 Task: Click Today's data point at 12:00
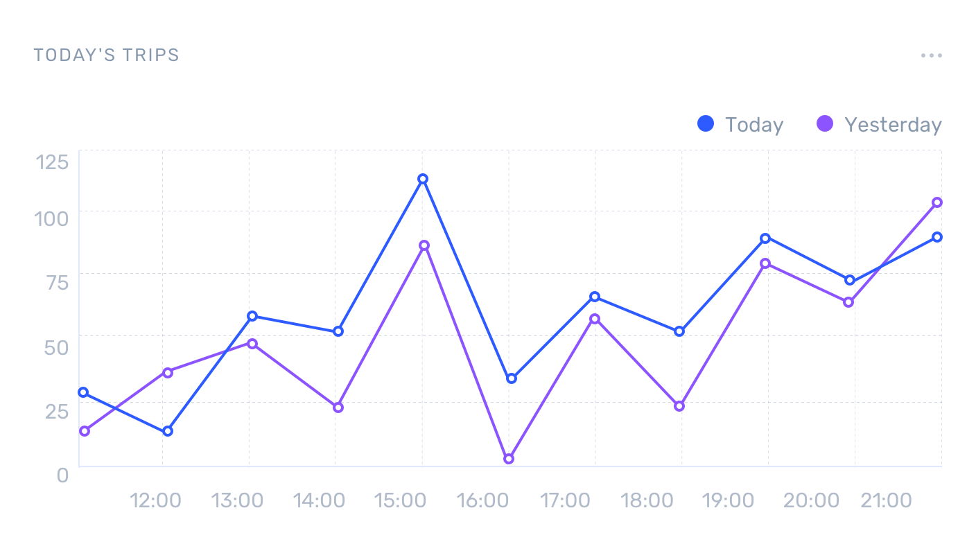click(x=168, y=431)
